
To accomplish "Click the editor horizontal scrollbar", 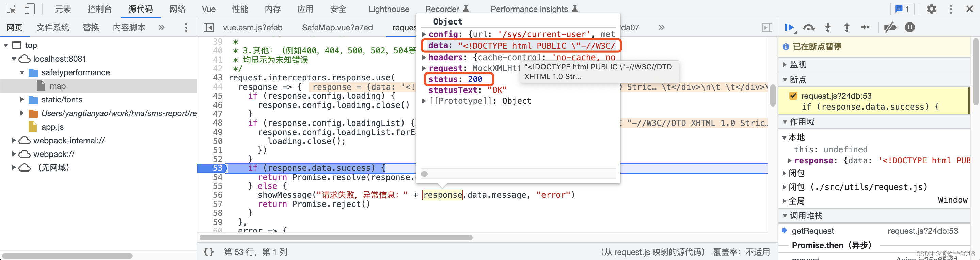I will pyautogui.click(x=336, y=238).
